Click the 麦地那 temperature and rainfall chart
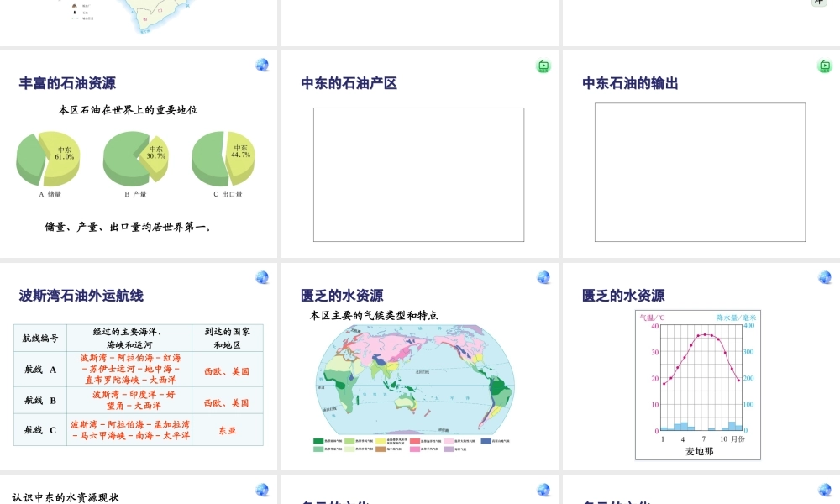The image size is (840, 504). pos(698,385)
